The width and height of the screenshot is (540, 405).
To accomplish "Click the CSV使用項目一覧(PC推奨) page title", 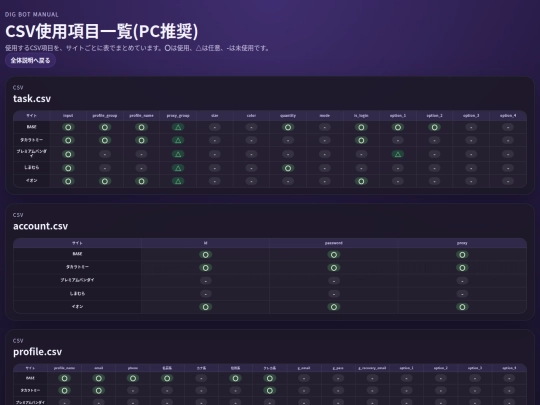I will coord(102,31).
